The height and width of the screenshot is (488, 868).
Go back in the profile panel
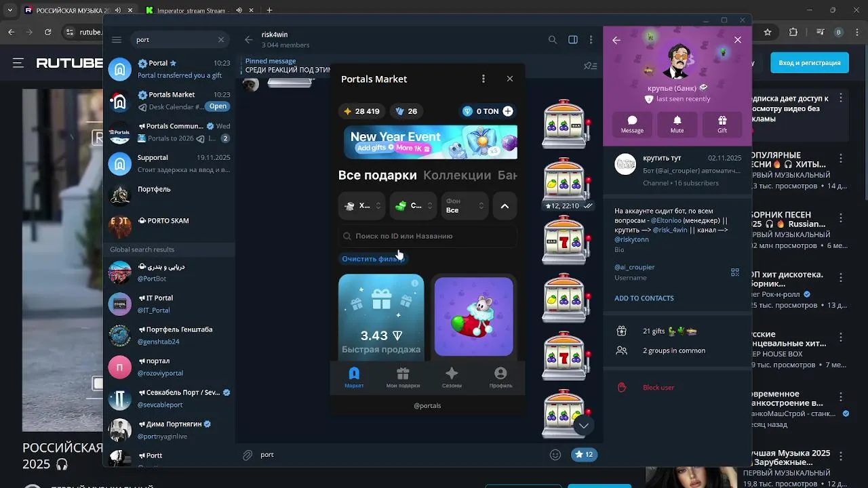(x=616, y=40)
